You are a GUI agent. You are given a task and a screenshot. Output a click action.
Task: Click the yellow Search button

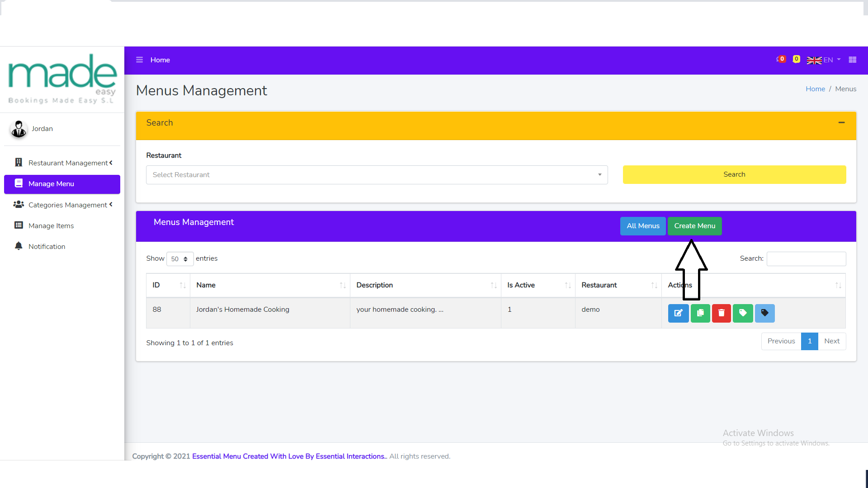click(734, 174)
